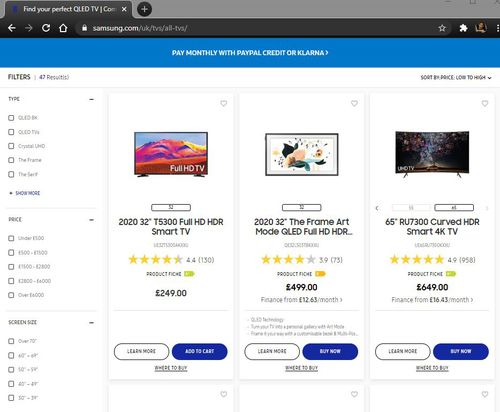Screen dimensions: 500x412
Task: Click the browser forward arrow
Action: point(29,28)
